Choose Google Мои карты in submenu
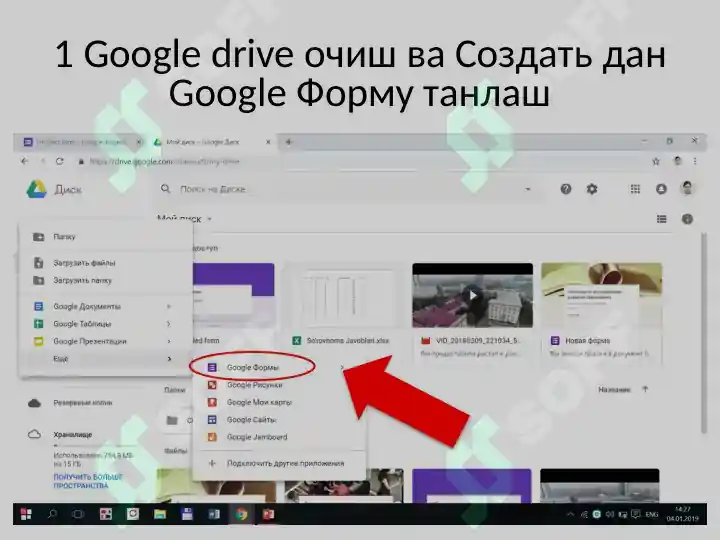 pyautogui.click(x=279, y=402)
